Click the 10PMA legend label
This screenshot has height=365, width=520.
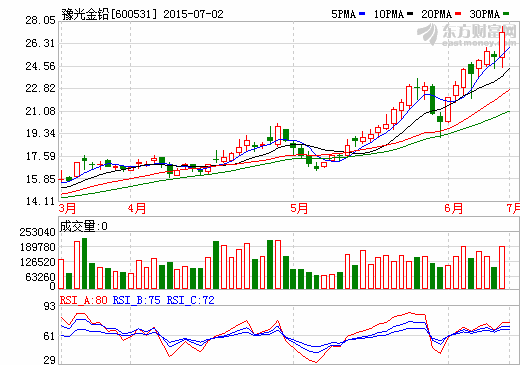click(x=389, y=14)
